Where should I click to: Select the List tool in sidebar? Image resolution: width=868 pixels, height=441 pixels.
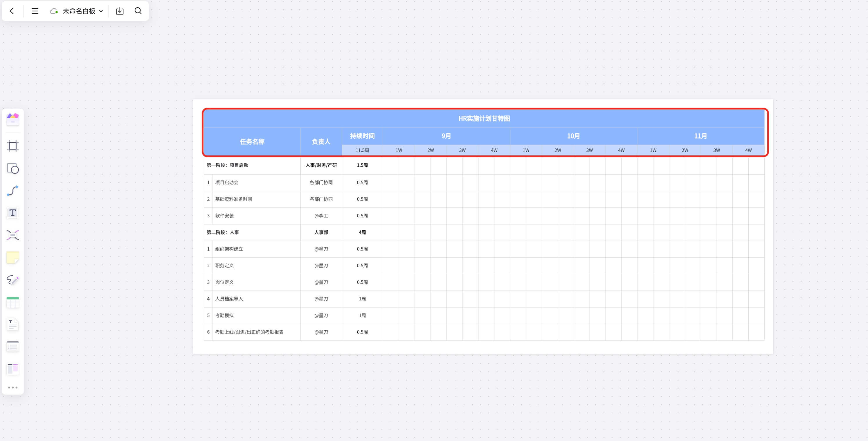13,347
